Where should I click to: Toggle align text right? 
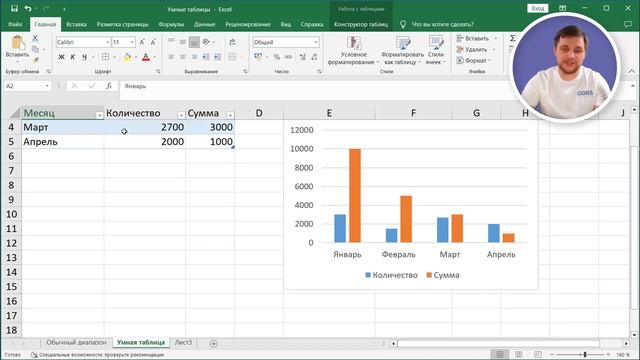[x=194, y=57]
